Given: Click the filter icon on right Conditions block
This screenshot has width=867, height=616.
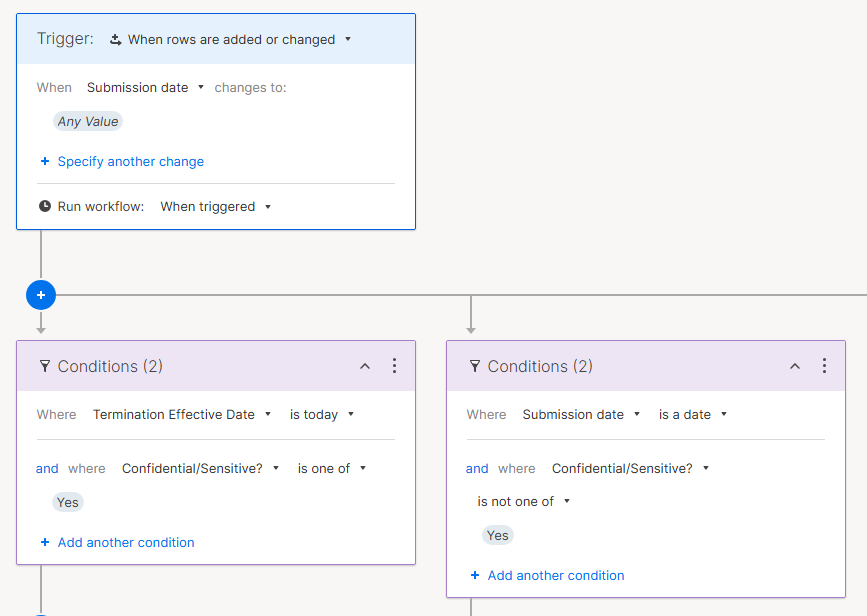Looking at the screenshot, I should (474, 367).
